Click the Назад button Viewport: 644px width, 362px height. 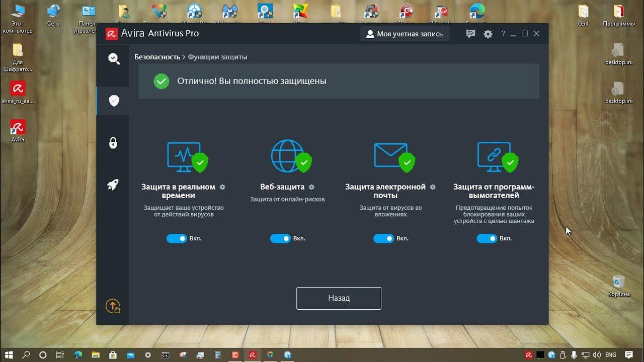point(339,298)
